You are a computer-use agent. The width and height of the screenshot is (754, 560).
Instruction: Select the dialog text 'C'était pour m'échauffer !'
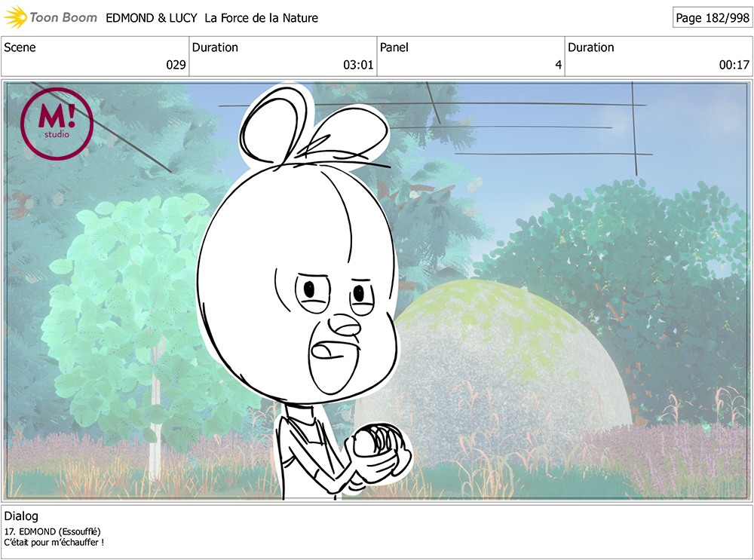54,542
